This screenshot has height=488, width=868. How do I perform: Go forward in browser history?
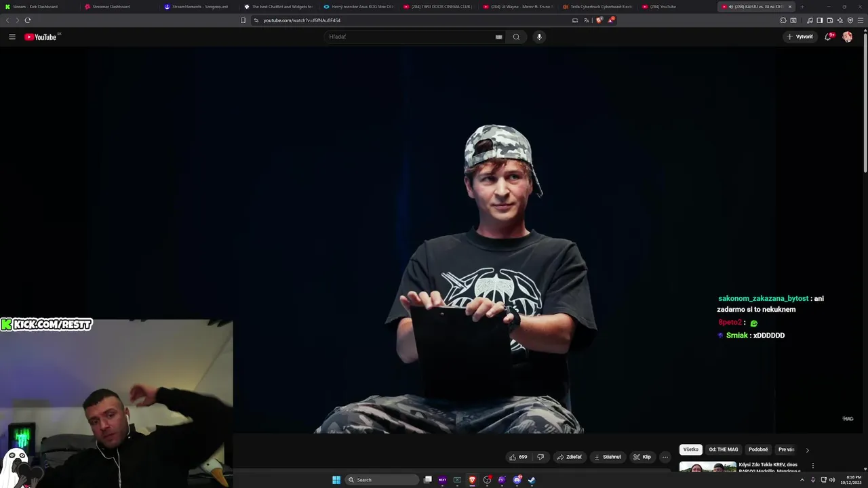point(17,20)
